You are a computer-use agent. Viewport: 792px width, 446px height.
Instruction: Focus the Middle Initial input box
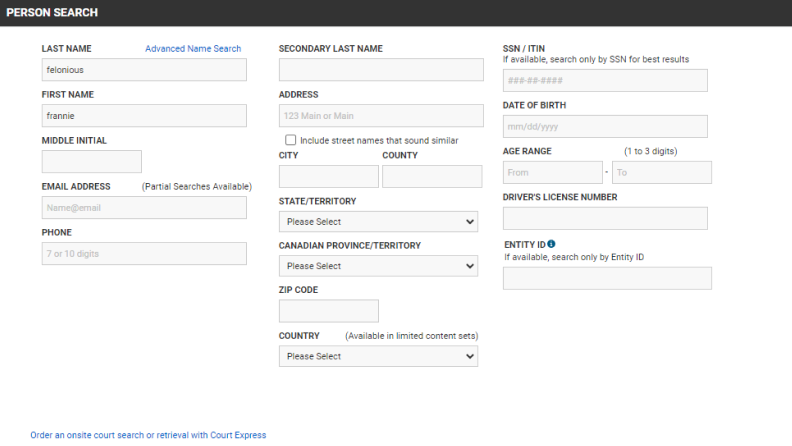click(x=92, y=162)
